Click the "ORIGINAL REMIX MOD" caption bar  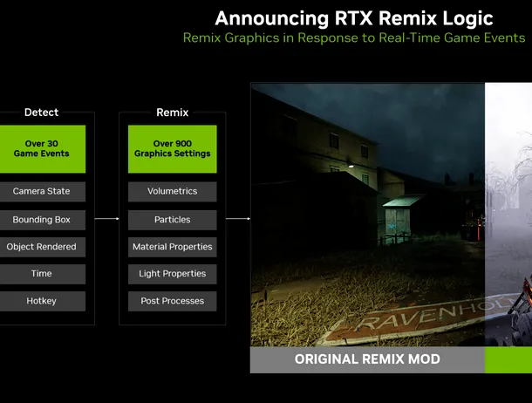(367, 359)
